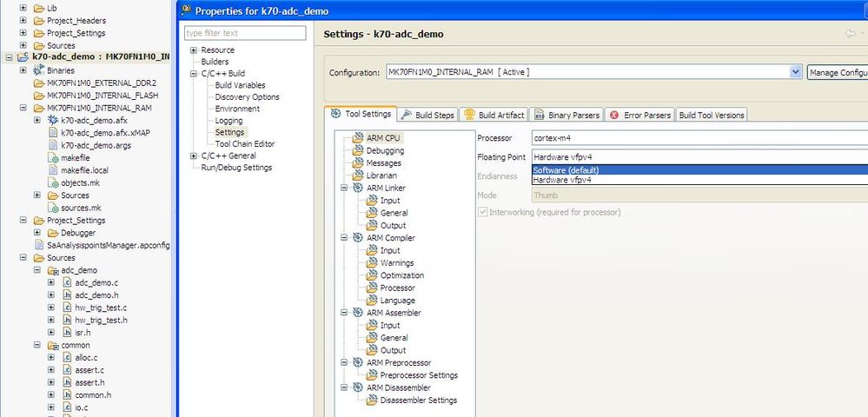Image resolution: width=868 pixels, height=417 pixels.
Task: Open the Librarian tool settings icon
Action: tap(358, 175)
